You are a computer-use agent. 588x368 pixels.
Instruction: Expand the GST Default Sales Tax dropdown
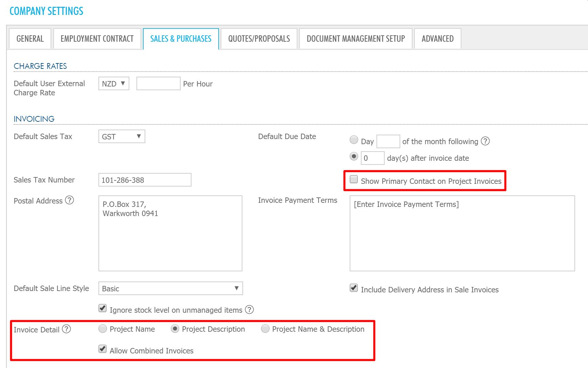pyautogui.click(x=122, y=137)
